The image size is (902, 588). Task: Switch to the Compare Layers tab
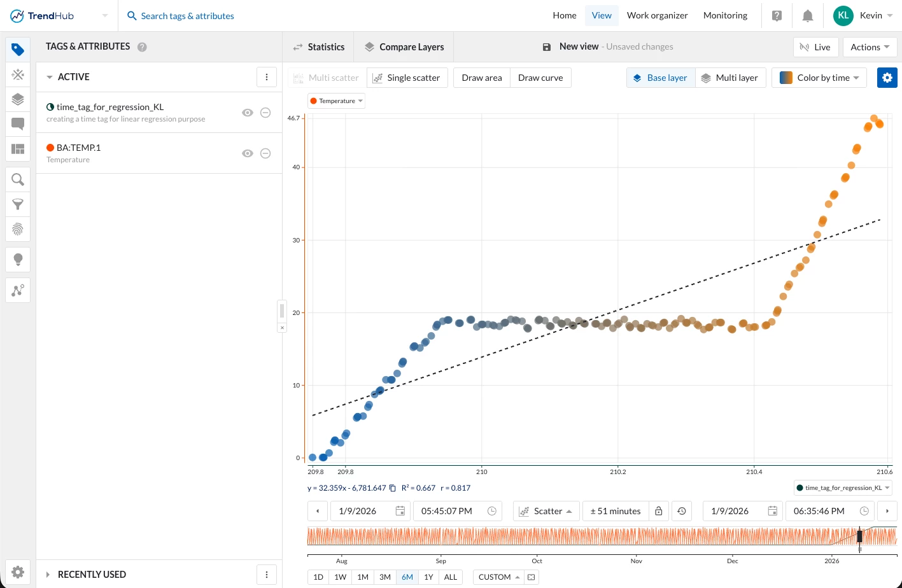[x=404, y=47]
